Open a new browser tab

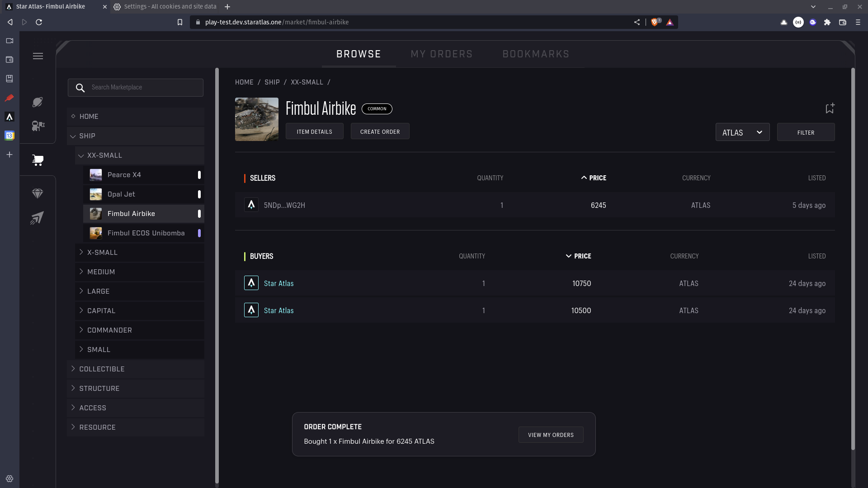tap(227, 7)
